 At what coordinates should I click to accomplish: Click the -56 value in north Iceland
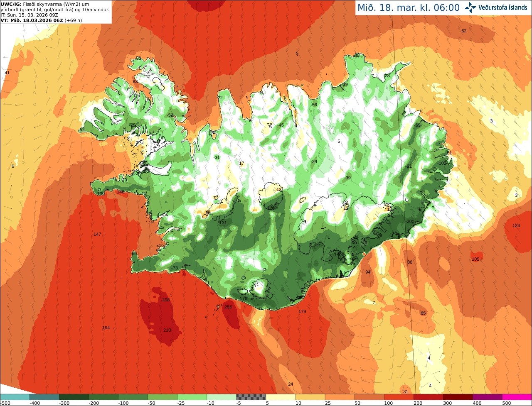314,105
